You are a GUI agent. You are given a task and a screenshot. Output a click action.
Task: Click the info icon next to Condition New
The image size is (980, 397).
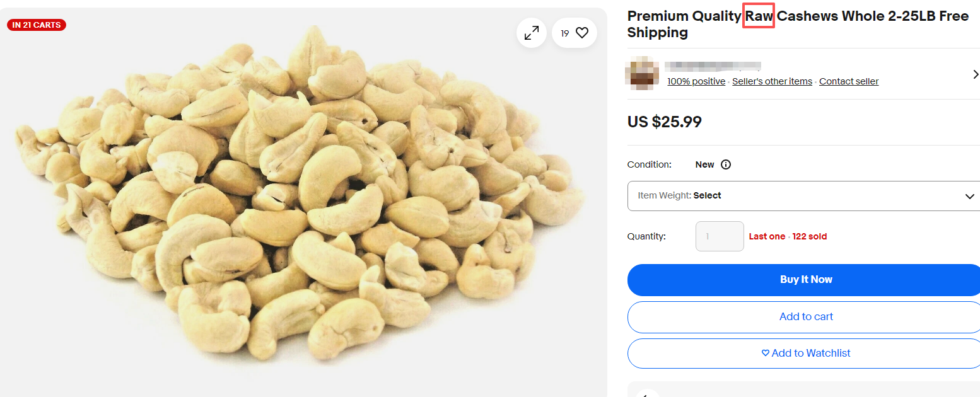(x=726, y=164)
